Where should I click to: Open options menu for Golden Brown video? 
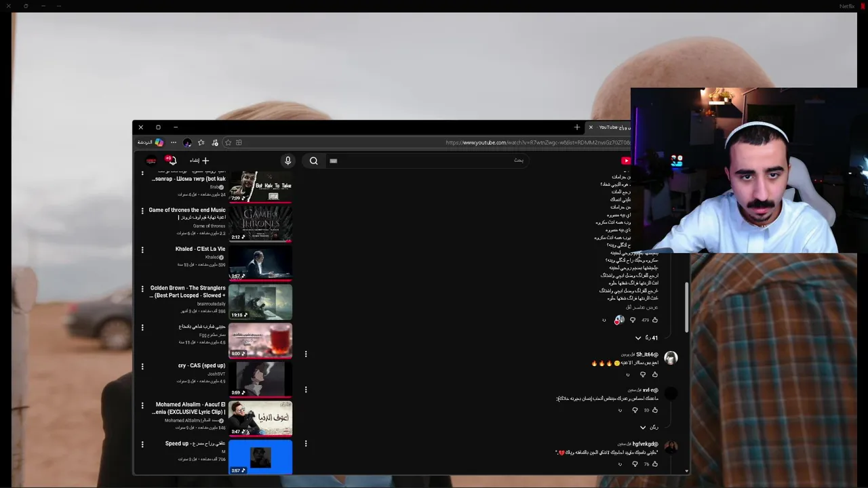[142, 289]
